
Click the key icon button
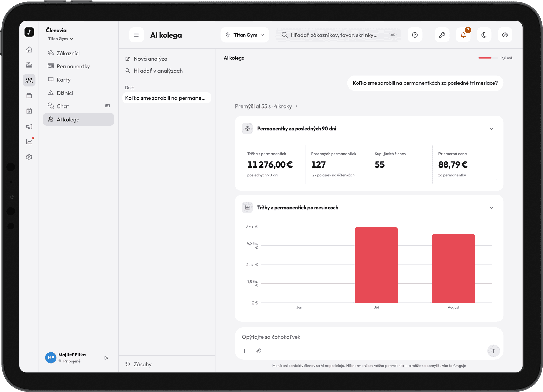[x=442, y=35]
